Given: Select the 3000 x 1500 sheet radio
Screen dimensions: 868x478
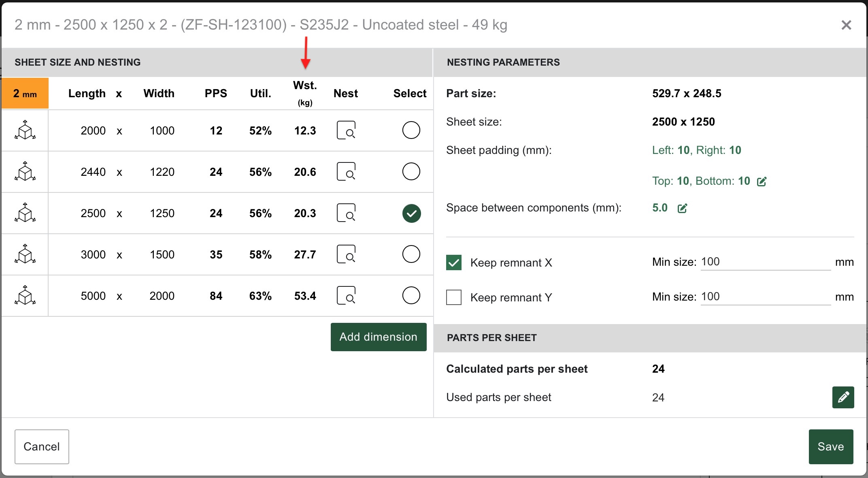Looking at the screenshot, I should point(411,254).
